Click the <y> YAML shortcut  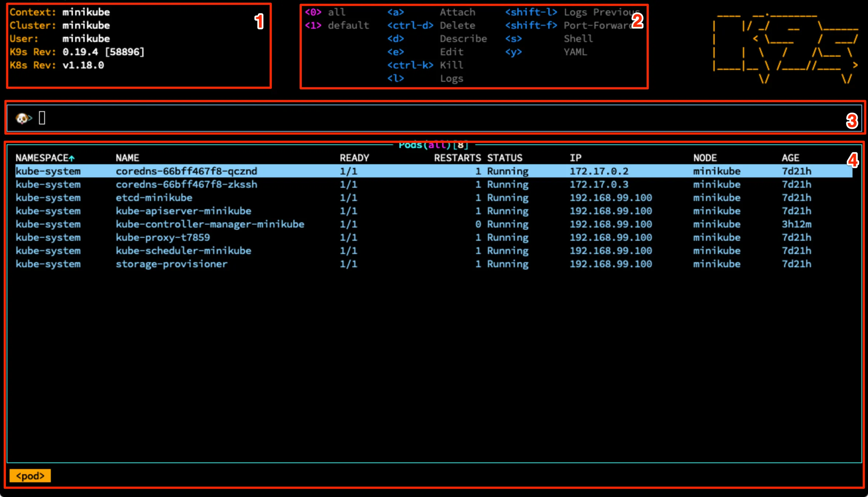pyautogui.click(x=546, y=52)
